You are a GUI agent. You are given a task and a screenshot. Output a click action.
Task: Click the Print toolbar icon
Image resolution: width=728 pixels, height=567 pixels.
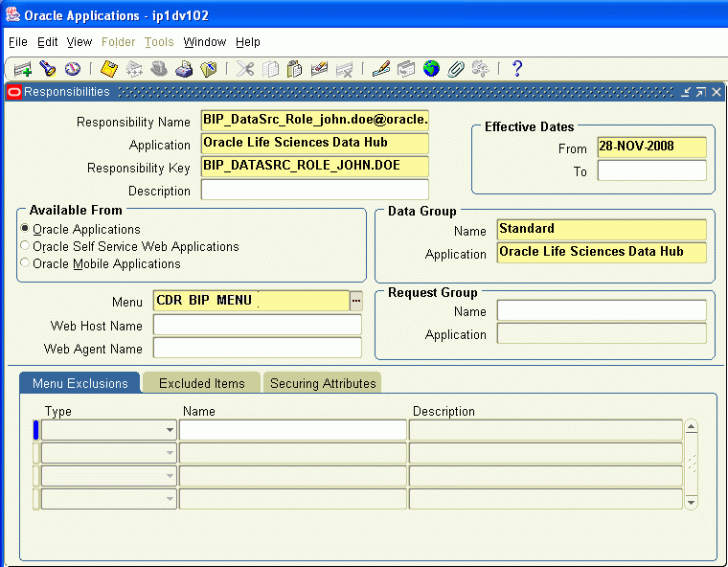[184, 69]
